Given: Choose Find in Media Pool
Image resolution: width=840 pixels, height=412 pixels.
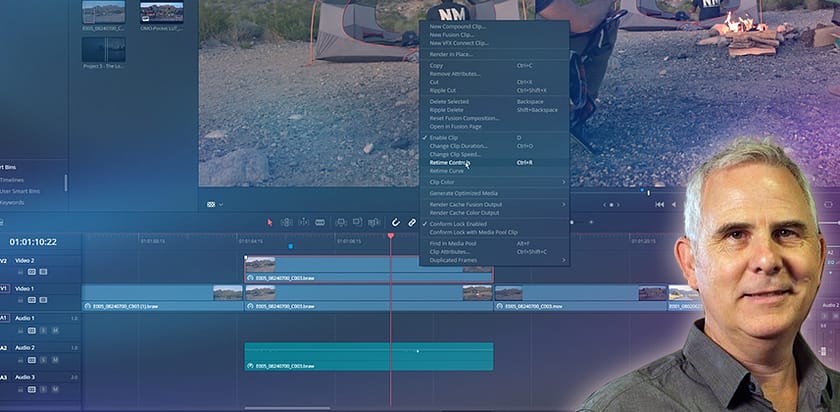Looking at the screenshot, I should tap(493, 243).
